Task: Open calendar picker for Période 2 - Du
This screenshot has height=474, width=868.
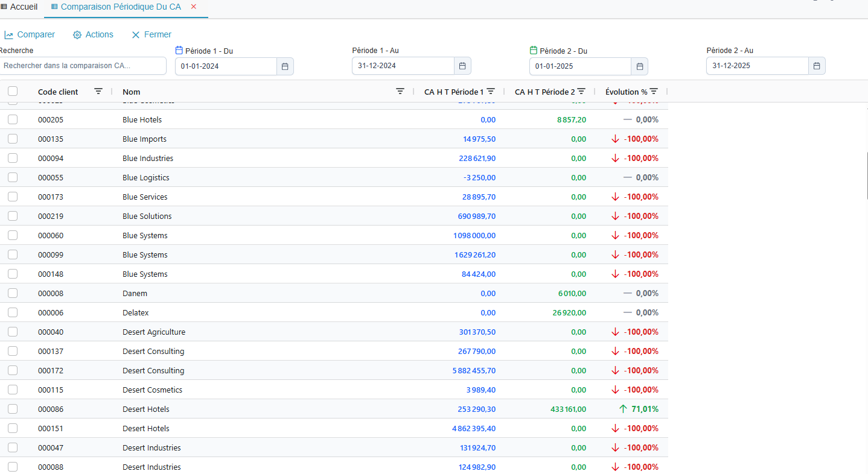Action: [640, 66]
